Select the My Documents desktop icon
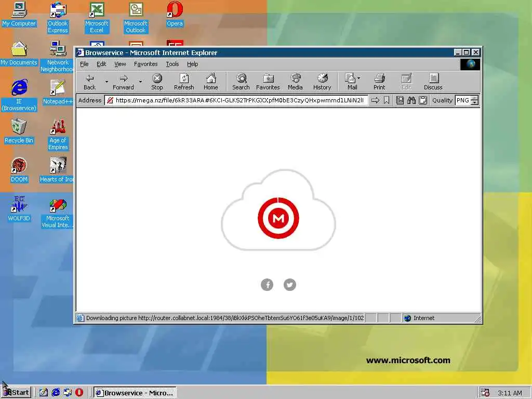Viewport: 532px width, 399px height. pos(19,54)
